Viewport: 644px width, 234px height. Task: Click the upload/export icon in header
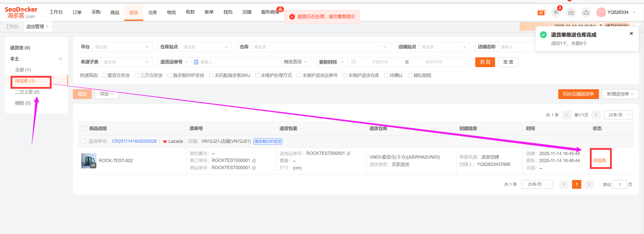coord(586,12)
